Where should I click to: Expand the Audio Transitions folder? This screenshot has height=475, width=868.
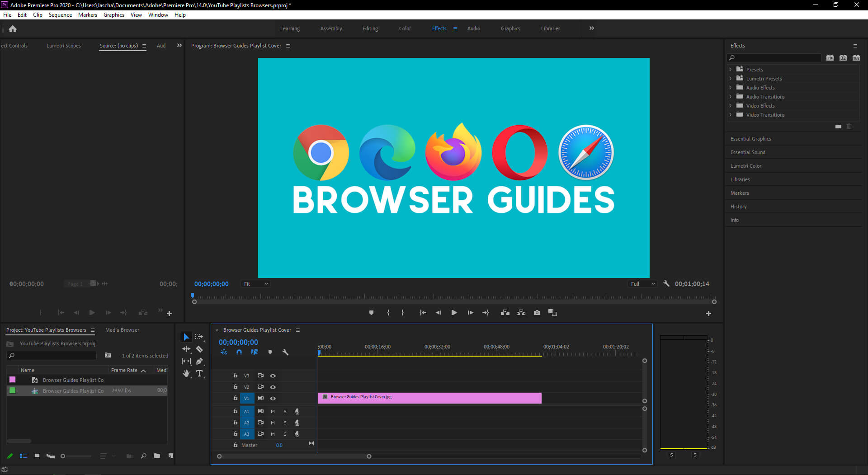[x=731, y=96]
